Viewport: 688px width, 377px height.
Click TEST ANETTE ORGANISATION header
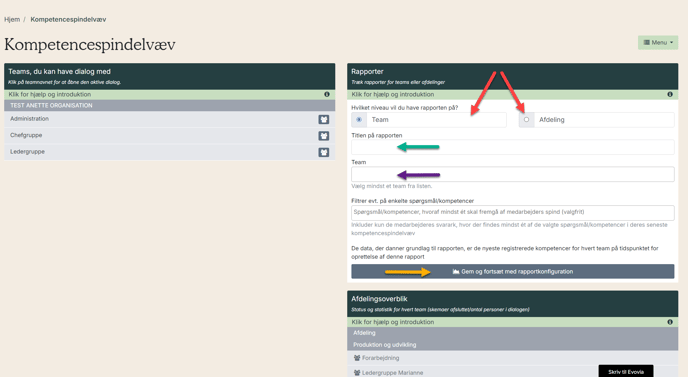169,105
